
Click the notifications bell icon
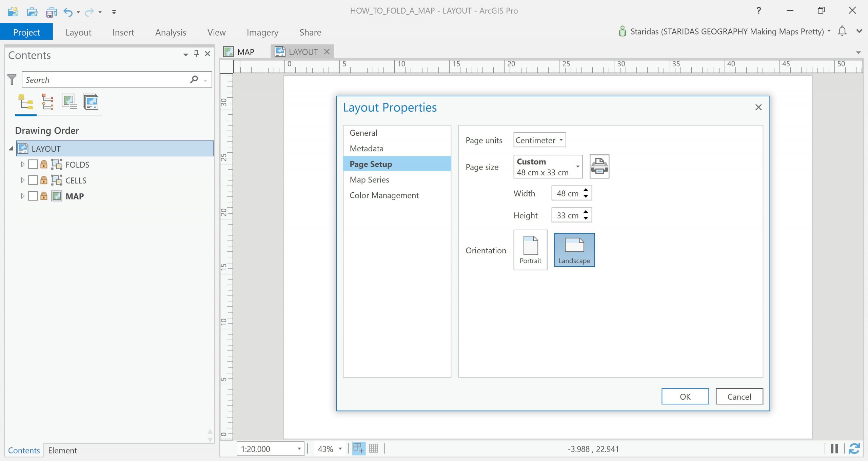click(x=842, y=32)
